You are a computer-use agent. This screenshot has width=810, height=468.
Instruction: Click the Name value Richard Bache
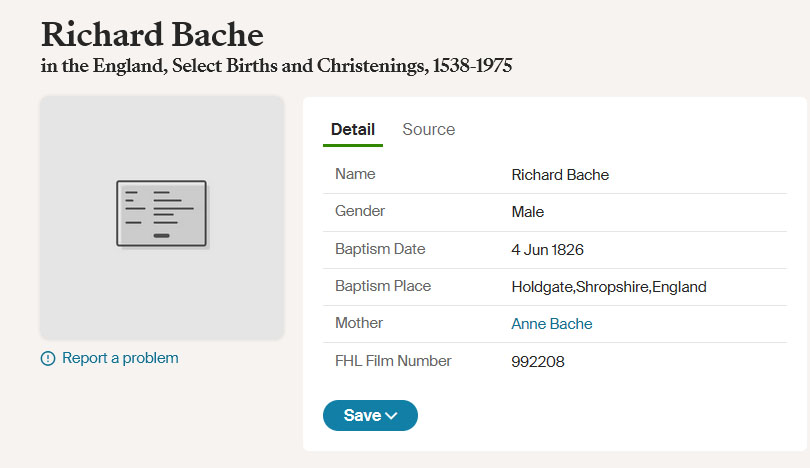coord(560,175)
